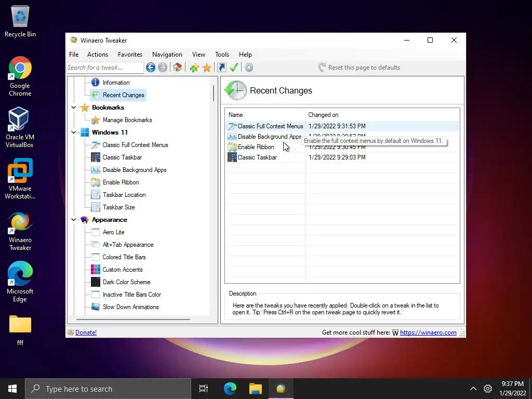Screen dimensions: 532x399
Task: Collapse the Appearance tree section
Action: (74, 220)
